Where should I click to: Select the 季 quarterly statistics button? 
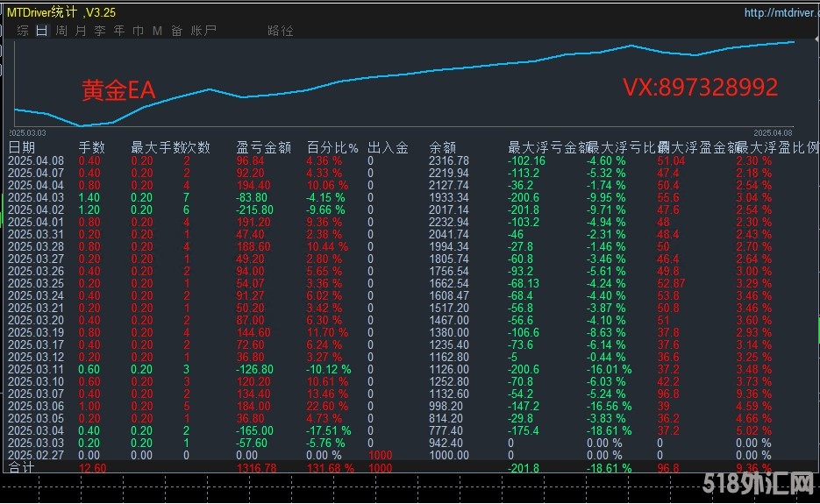(100, 31)
